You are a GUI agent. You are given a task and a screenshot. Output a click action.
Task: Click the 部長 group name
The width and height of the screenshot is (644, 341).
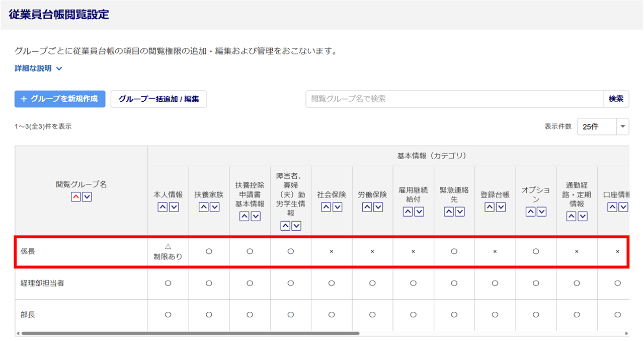[x=28, y=315]
